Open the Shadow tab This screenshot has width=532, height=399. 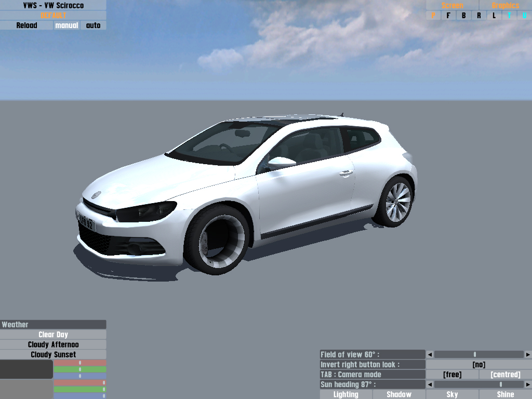point(399,395)
